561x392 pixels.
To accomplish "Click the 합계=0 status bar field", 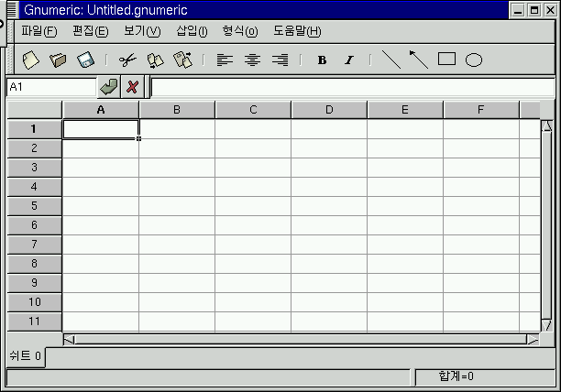I will tap(485, 376).
